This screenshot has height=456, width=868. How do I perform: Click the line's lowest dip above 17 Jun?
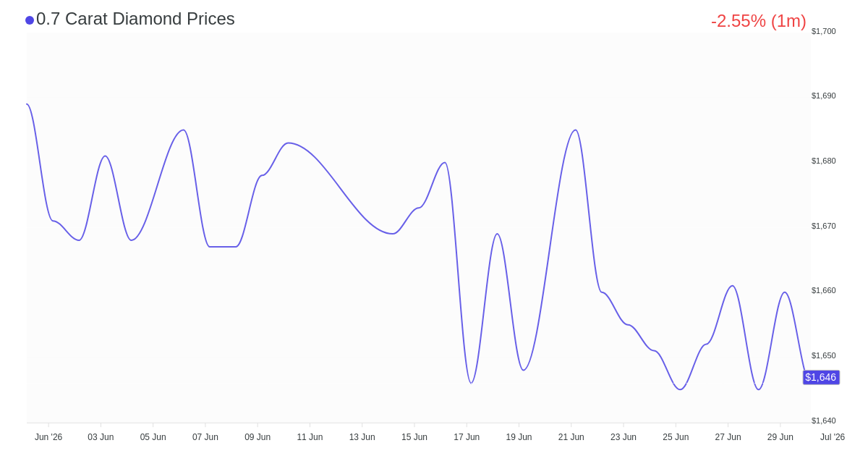(471, 383)
